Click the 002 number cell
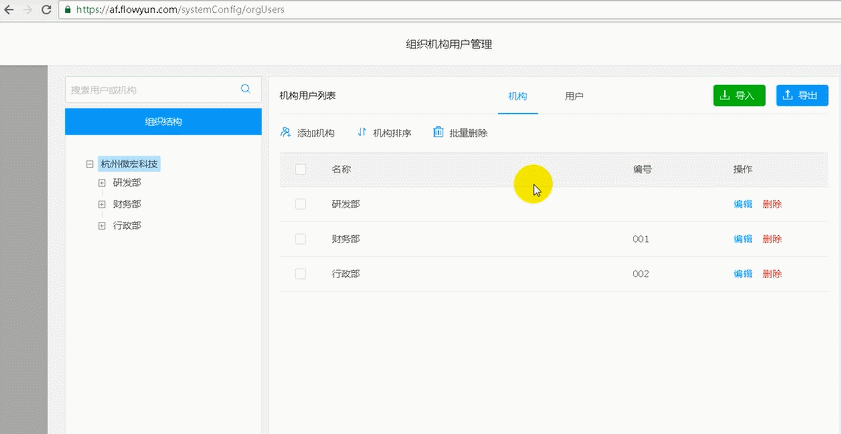841x434 pixels. click(x=641, y=274)
